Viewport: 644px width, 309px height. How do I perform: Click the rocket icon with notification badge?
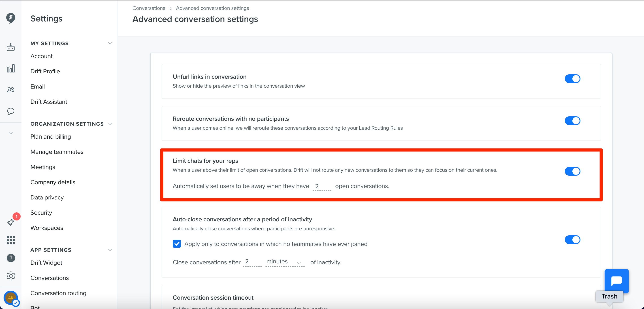[11, 222]
